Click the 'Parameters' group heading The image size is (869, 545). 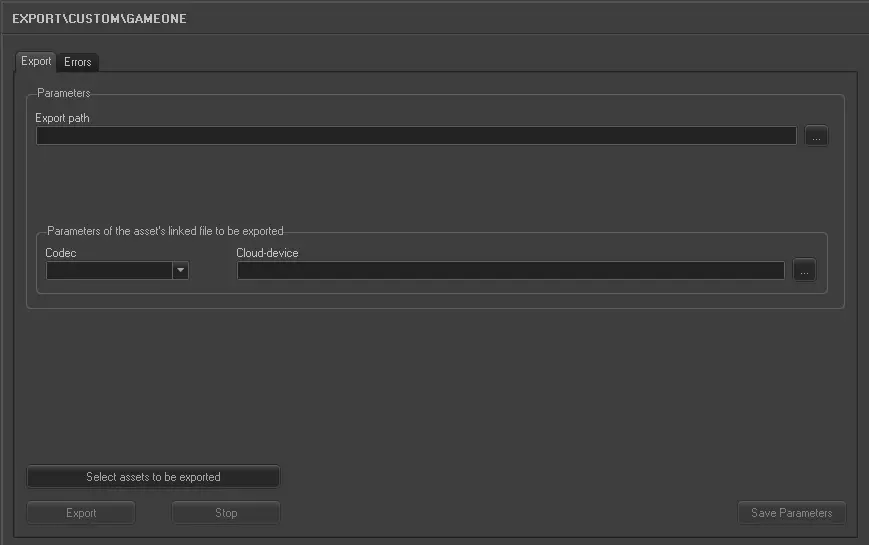coord(63,94)
